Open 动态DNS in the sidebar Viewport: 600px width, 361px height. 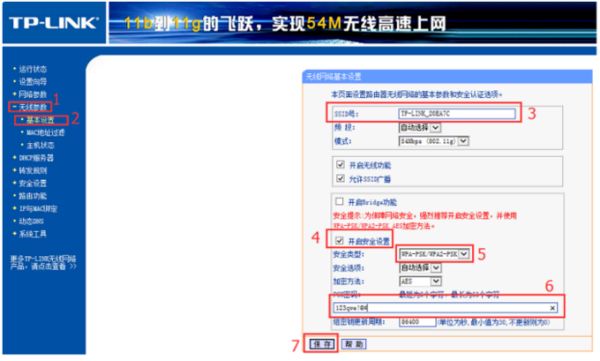pos(31,221)
